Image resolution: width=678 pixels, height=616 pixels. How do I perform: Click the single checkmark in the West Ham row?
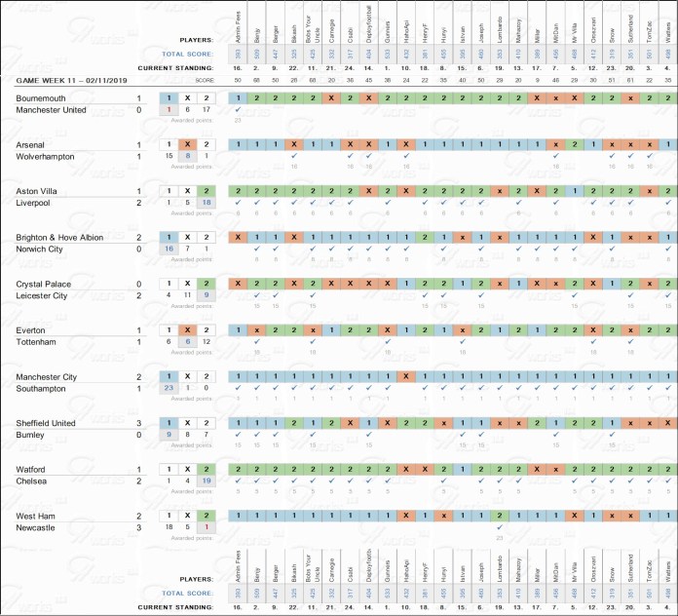pos(499,526)
